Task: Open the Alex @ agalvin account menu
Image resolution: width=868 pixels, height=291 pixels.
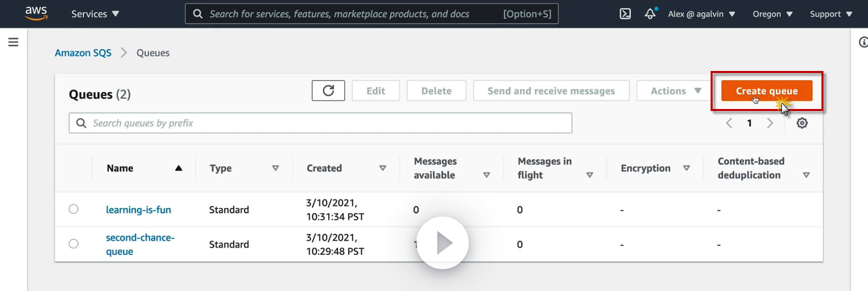Action: click(x=701, y=14)
